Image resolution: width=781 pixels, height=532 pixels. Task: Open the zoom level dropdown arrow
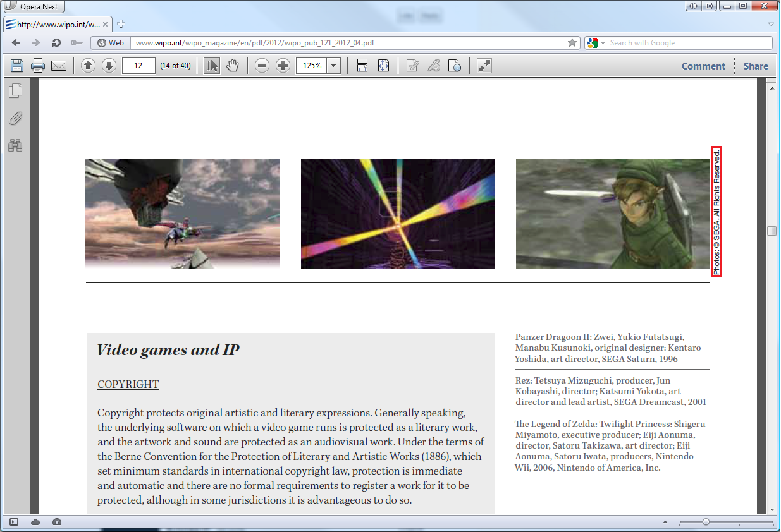334,66
